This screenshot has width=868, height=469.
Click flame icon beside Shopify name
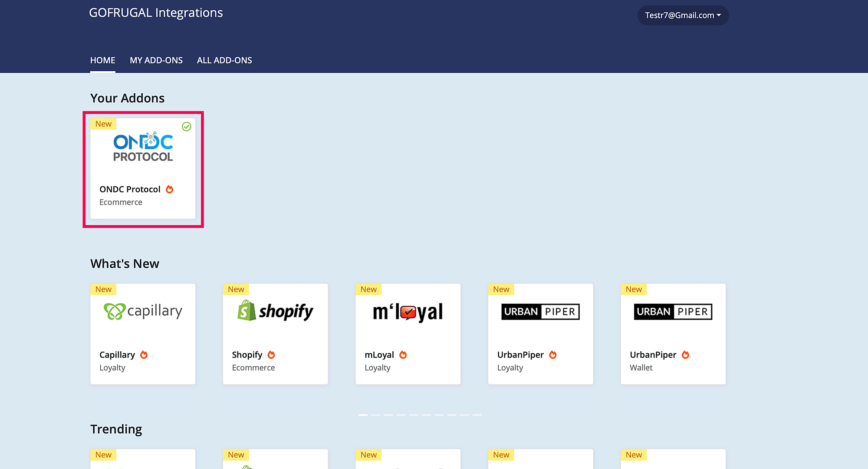(271, 355)
